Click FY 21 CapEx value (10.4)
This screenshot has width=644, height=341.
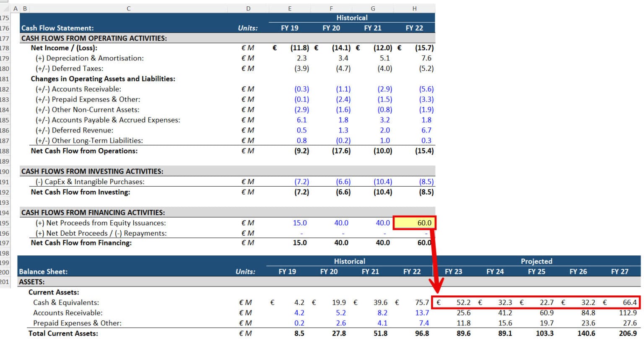[x=383, y=182]
